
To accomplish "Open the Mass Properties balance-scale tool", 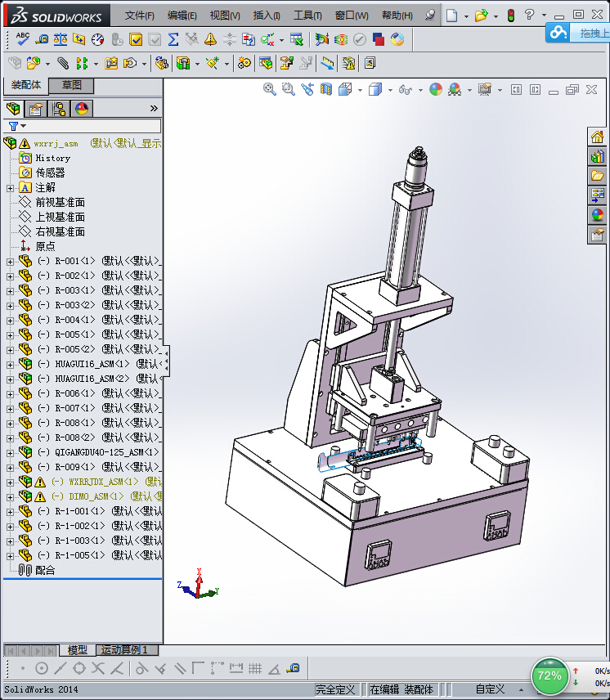I will [x=61, y=39].
